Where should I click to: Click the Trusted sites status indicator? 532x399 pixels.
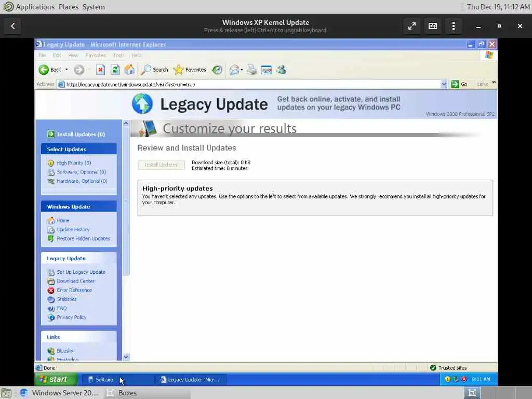[448, 368]
